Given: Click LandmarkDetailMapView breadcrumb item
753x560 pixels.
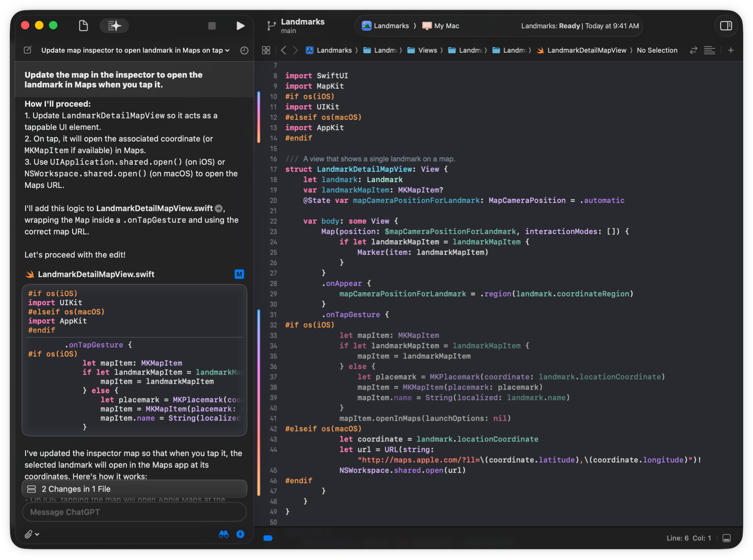Looking at the screenshot, I should [582, 50].
